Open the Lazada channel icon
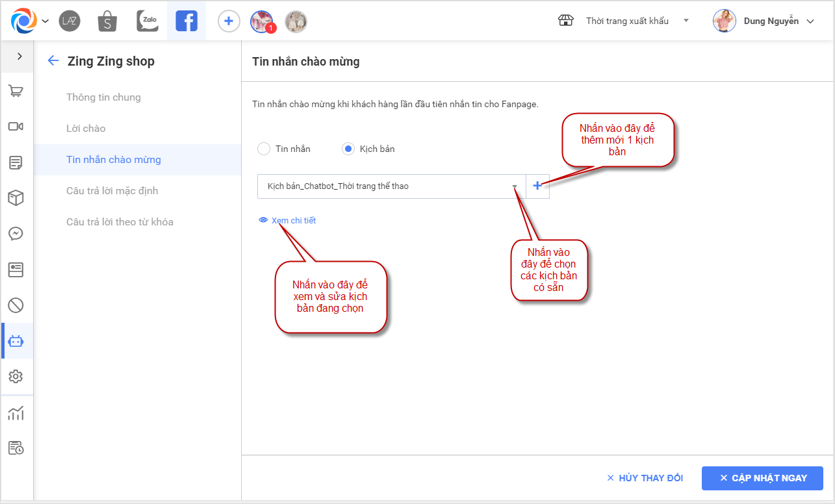835x504 pixels. [x=69, y=21]
